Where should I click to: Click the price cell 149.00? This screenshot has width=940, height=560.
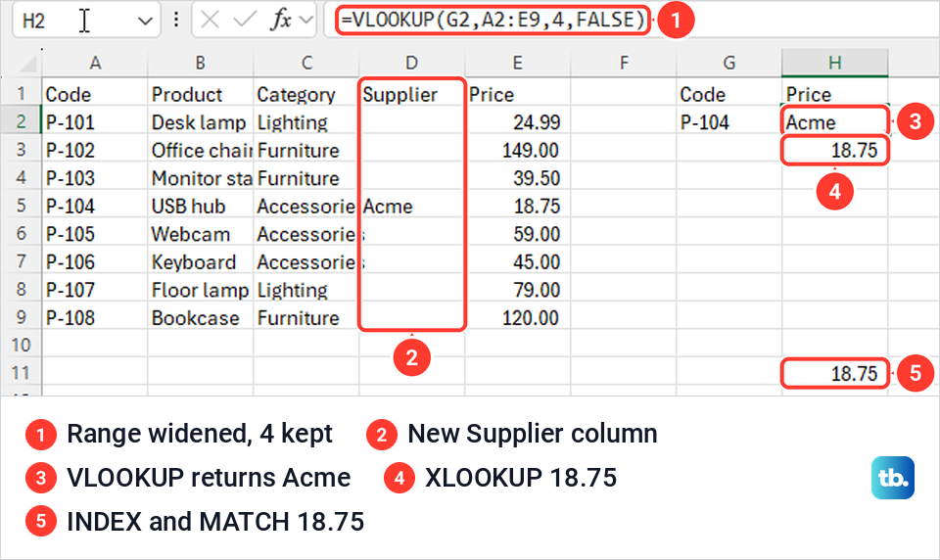click(517, 150)
